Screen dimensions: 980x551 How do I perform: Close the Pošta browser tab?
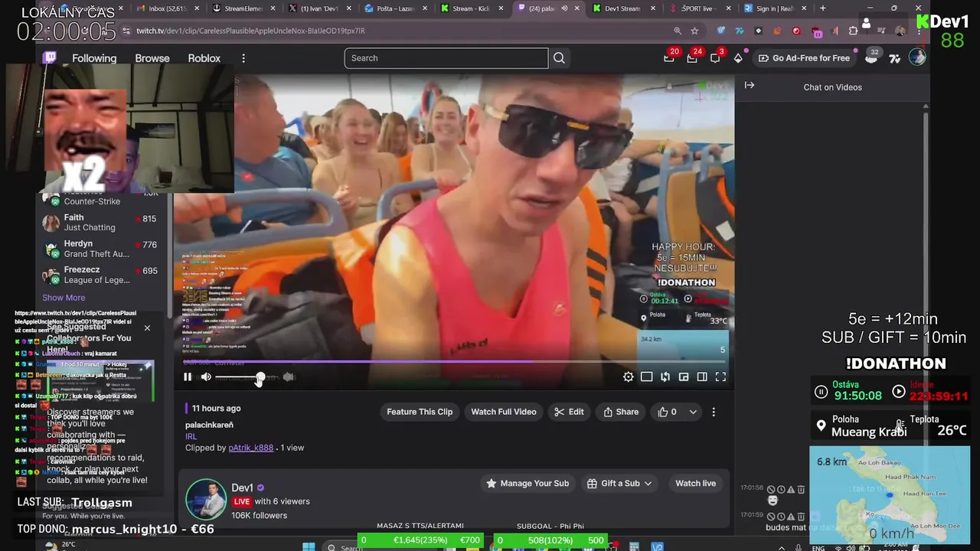click(x=426, y=8)
